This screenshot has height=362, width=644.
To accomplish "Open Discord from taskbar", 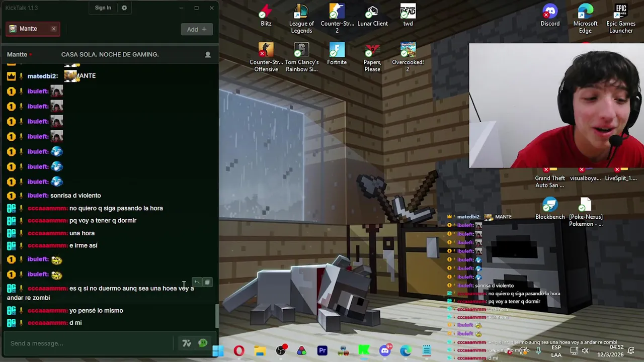I will tap(385, 351).
